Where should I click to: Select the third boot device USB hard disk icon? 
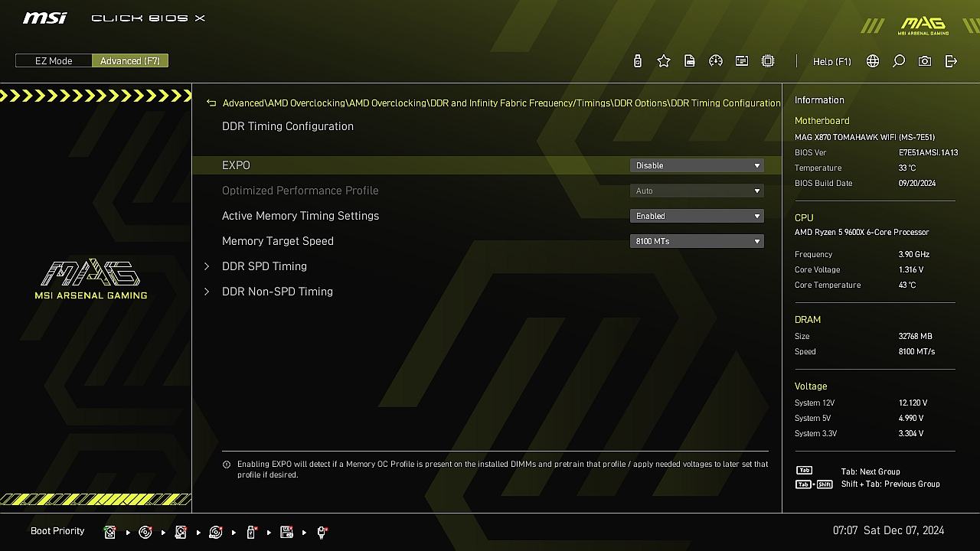point(181,532)
